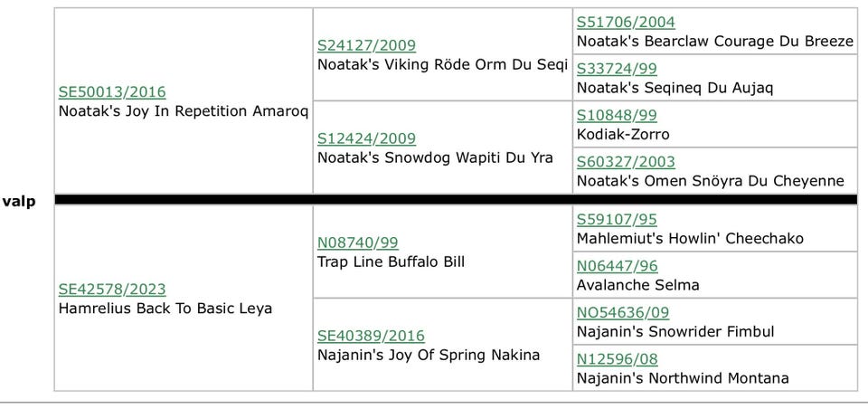
Task: Open registration number S33724/99
Action: point(617,69)
